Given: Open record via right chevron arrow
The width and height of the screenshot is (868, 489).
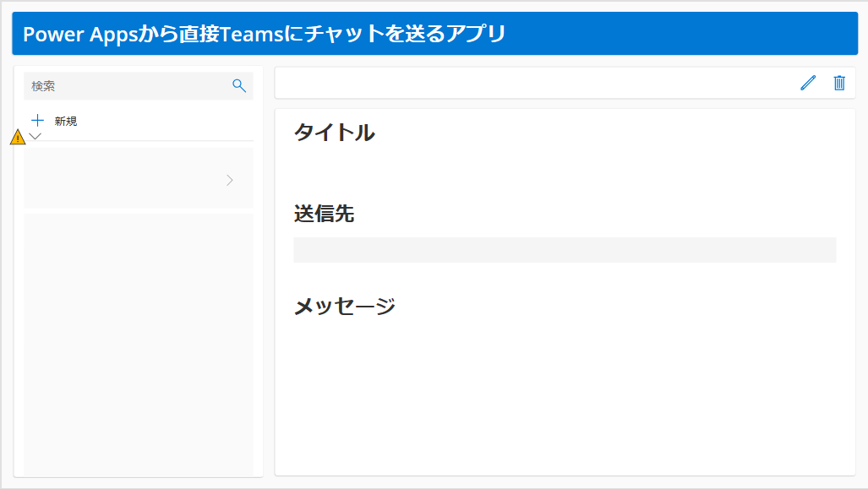Looking at the screenshot, I should tap(230, 181).
